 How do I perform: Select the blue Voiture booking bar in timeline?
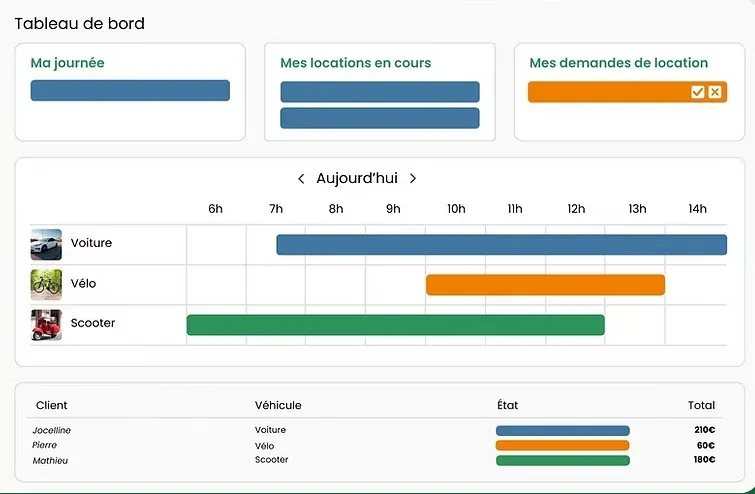click(x=502, y=245)
